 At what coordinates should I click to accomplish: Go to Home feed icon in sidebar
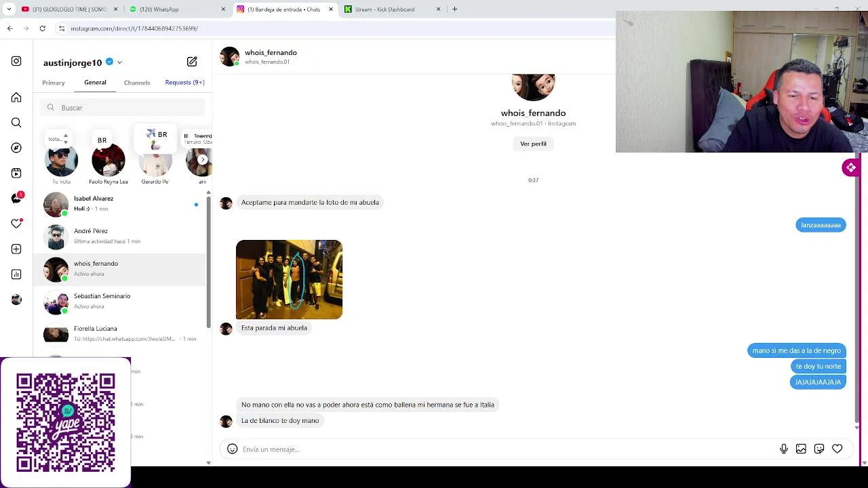[x=16, y=98]
